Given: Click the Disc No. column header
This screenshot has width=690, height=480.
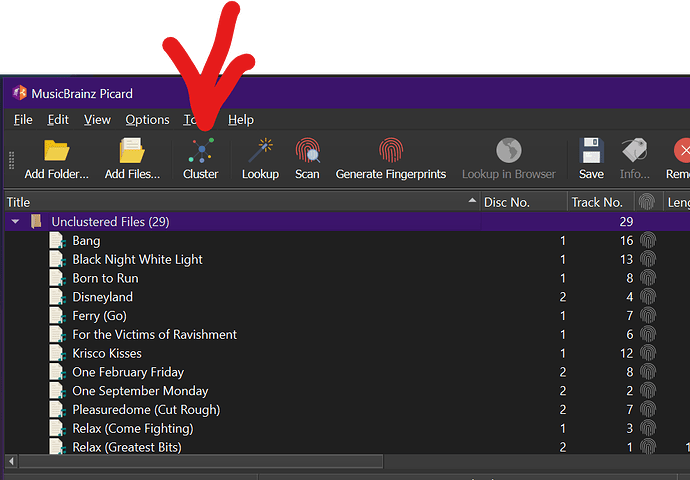Looking at the screenshot, I should (524, 202).
